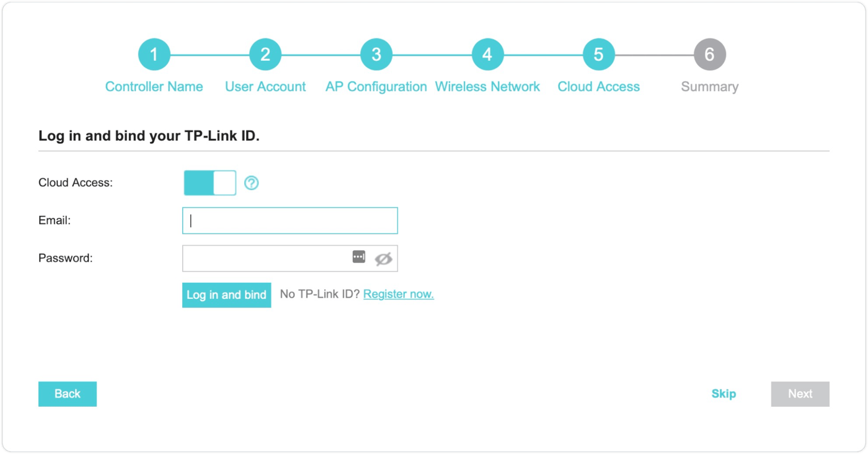Click step 1 circle in the wizard
Screen dimensions: 868x454
[x=154, y=55]
